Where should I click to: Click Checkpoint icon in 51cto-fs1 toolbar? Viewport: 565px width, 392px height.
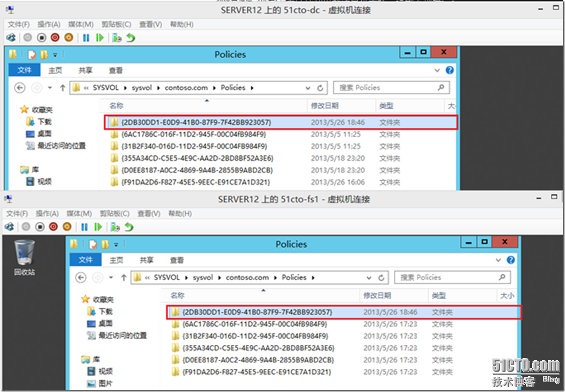pos(115,227)
